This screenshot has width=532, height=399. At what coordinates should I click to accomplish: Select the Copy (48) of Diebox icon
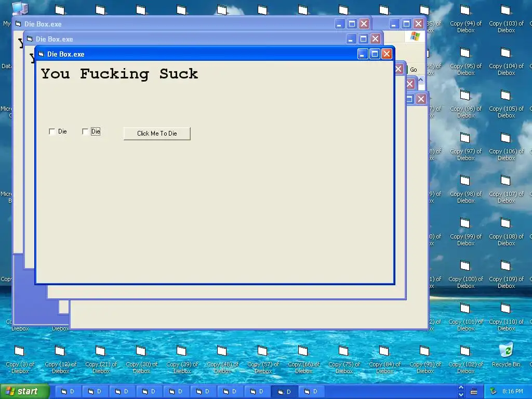222,360
